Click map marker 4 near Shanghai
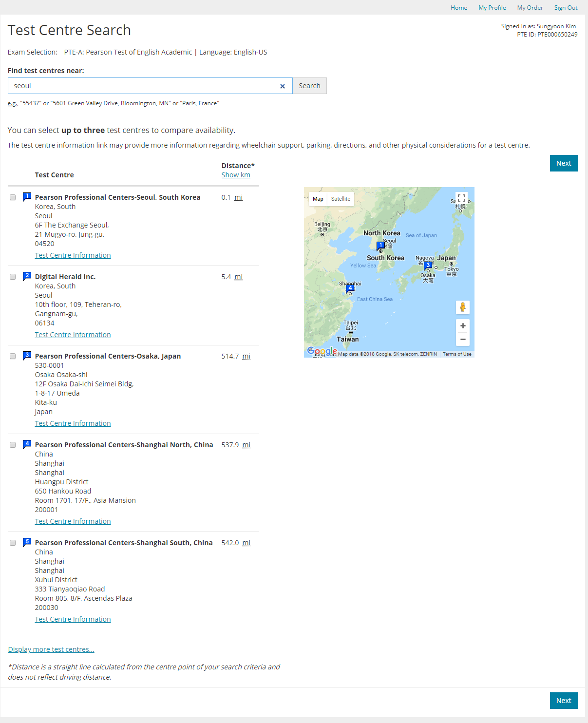The width and height of the screenshot is (588, 723). click(x=350, y=288)
